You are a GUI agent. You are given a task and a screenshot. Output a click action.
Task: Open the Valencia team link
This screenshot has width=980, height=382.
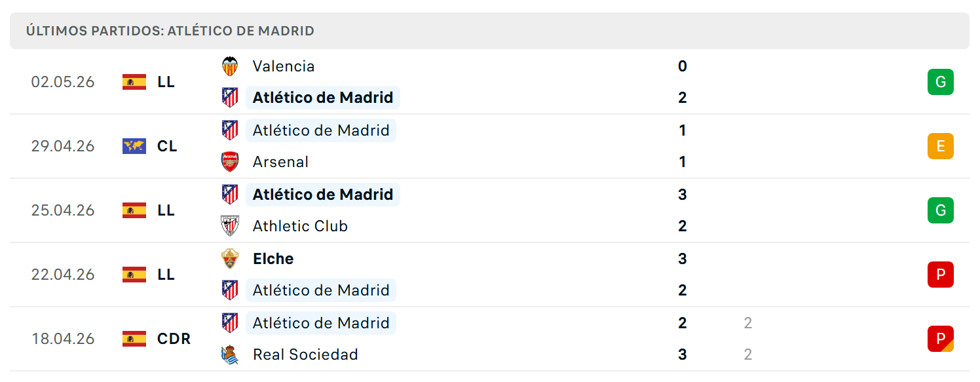point(284,66)
